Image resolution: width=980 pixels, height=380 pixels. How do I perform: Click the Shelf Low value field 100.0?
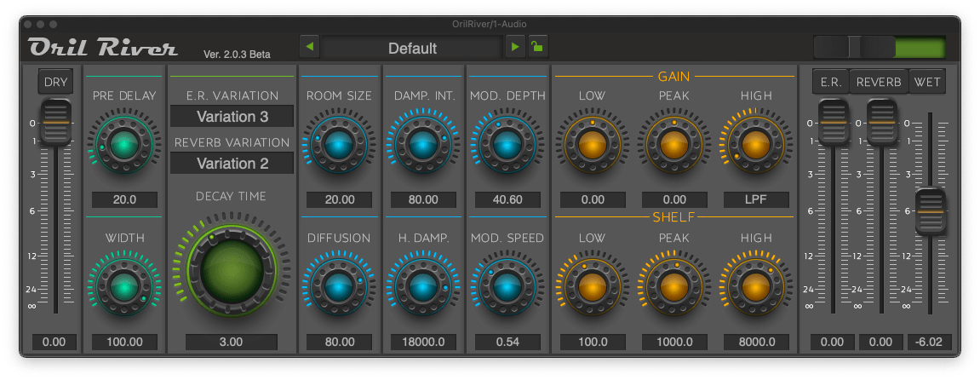[593, 342]
